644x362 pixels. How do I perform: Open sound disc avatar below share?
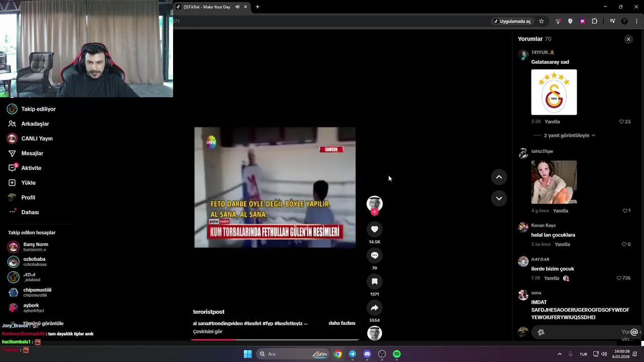tap(374, 333)
